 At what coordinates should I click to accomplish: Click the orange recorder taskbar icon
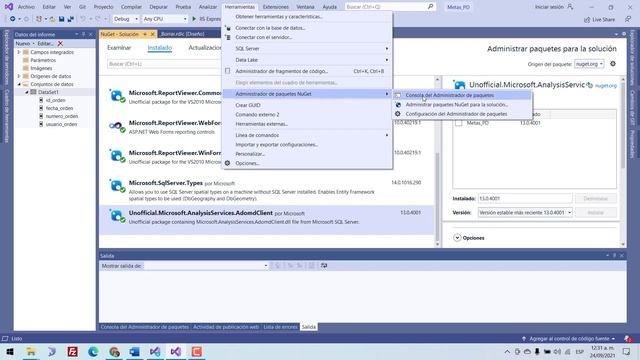(197, 351)
